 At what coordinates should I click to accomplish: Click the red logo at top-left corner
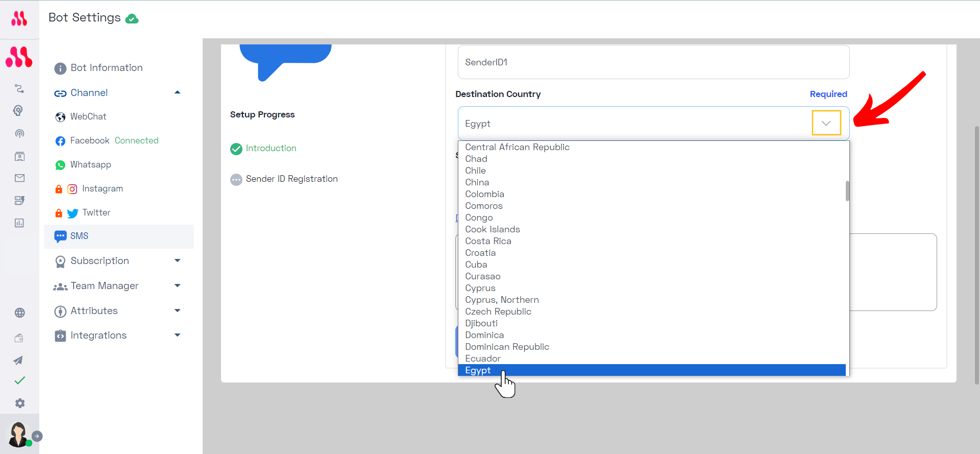pos(19,19)
